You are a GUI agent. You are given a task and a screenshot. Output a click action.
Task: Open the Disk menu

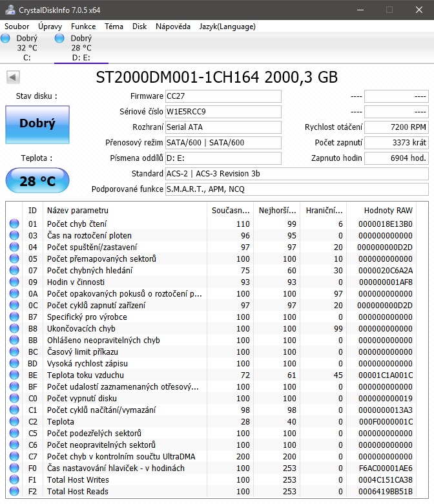139,26
